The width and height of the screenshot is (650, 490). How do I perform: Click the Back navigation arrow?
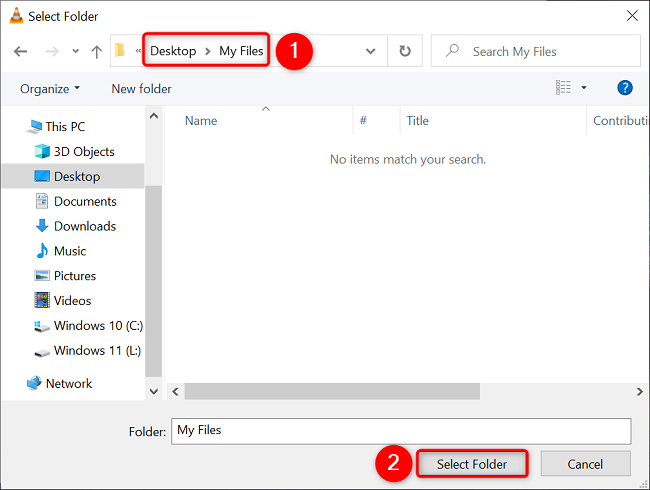[21, 51]
